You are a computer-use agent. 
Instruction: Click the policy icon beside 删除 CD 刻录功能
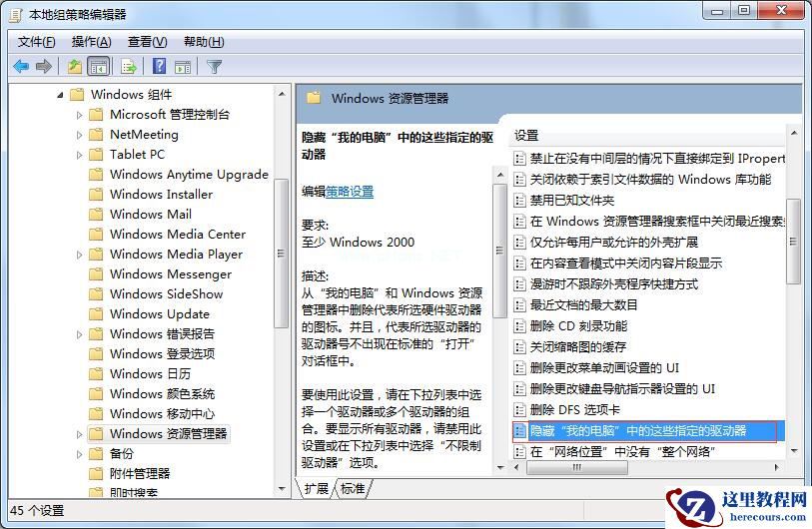(x=519, y=326)
